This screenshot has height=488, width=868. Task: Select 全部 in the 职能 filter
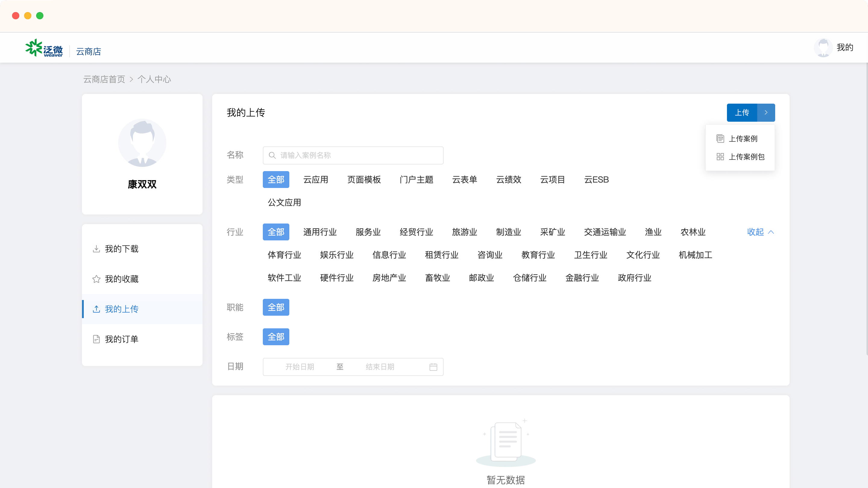coord(276,307)
